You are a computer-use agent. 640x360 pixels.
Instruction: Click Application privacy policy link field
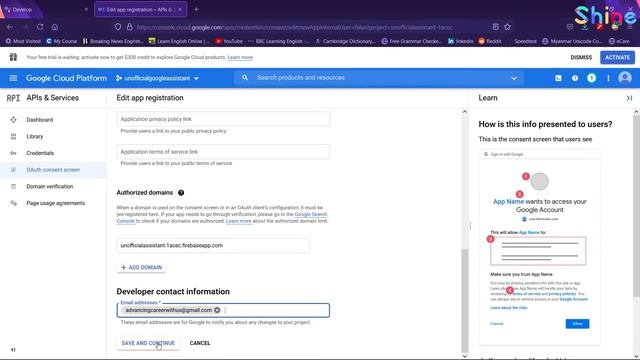coord(223,119)
